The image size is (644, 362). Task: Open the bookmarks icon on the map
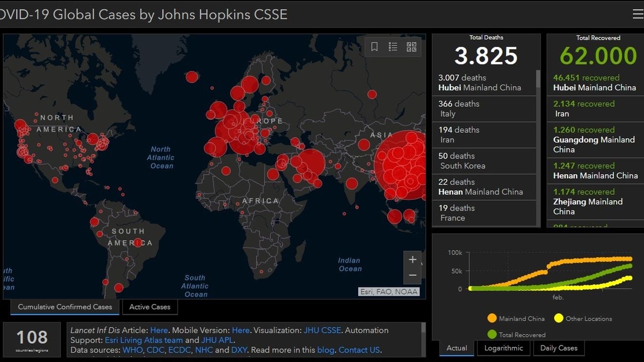(375, 47)
